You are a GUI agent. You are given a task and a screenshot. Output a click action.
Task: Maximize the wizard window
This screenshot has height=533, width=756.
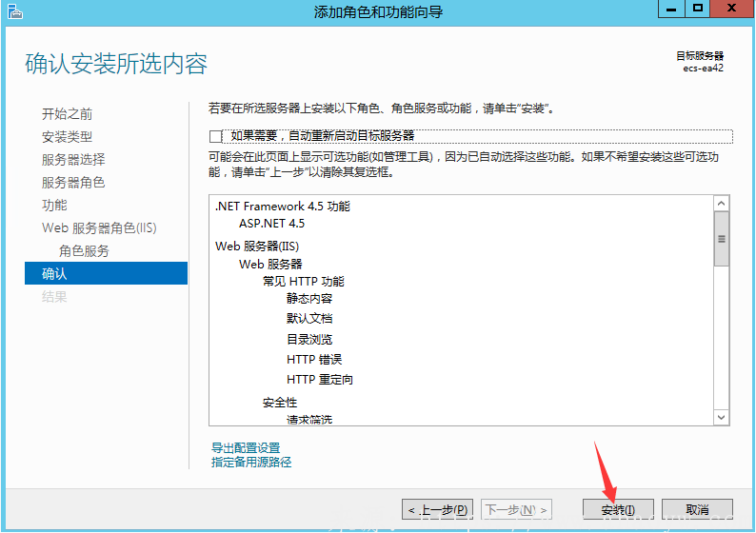click(x=698, y=9)
